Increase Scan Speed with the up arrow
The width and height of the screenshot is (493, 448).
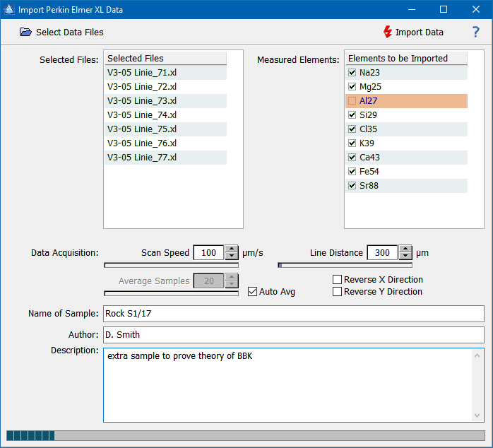pos(232,249)
